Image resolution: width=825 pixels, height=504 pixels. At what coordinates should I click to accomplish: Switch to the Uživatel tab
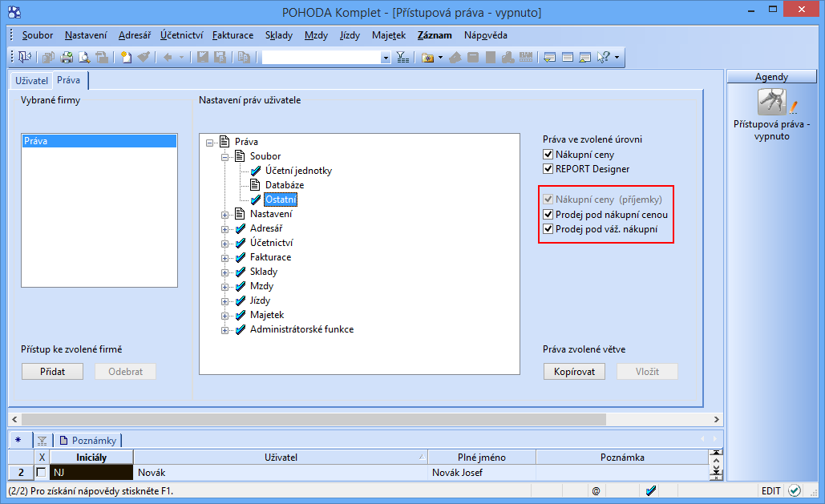31,80
